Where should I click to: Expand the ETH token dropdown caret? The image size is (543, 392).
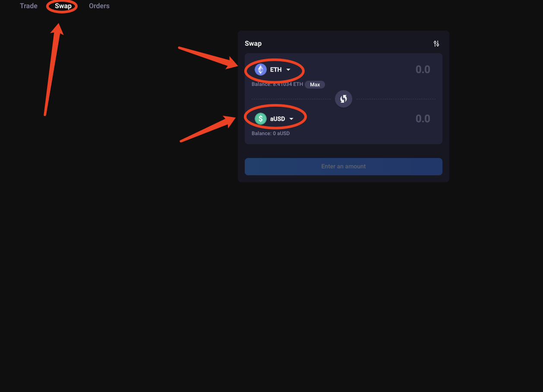[x=288, y=70]
